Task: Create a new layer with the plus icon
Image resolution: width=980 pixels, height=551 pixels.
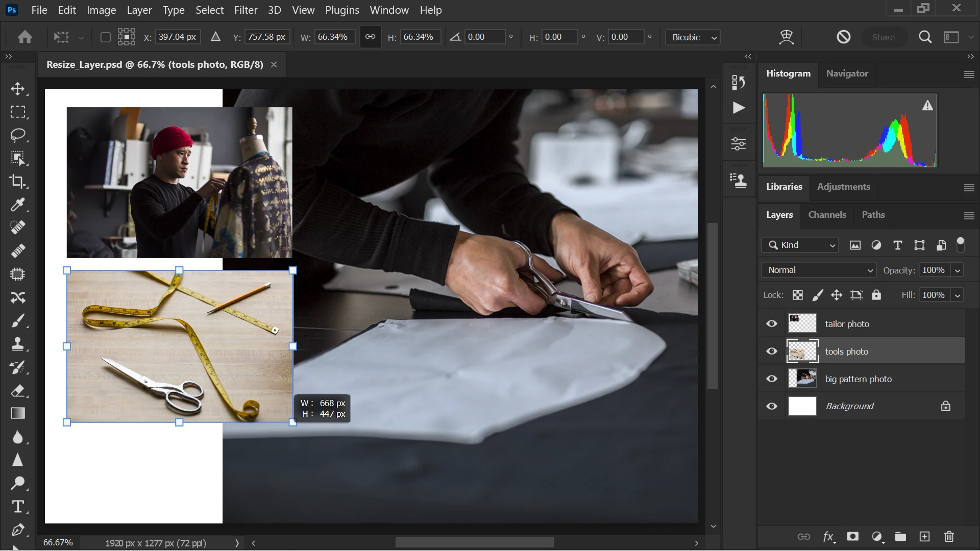Action: tap(924, 536)
